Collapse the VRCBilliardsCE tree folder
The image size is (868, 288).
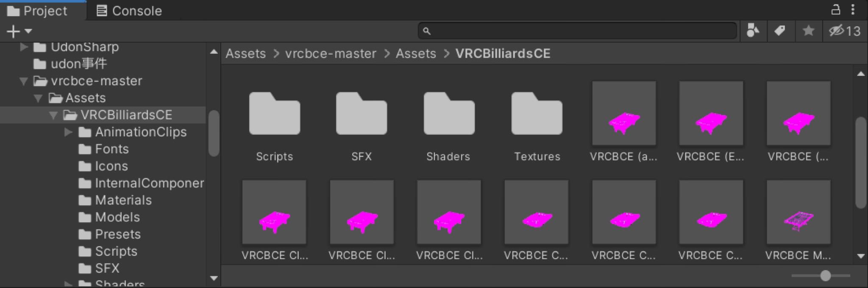[x=53, y=115]
